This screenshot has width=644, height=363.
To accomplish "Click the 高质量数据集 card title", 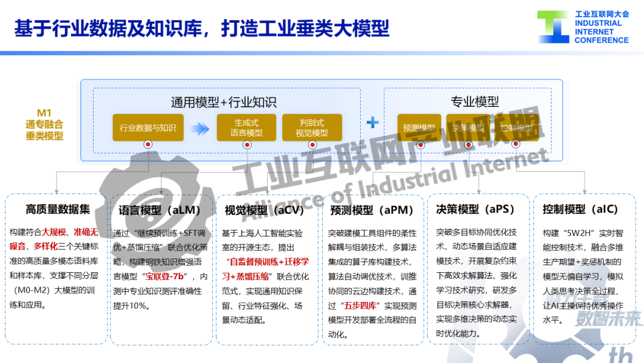I will (57, 209).
